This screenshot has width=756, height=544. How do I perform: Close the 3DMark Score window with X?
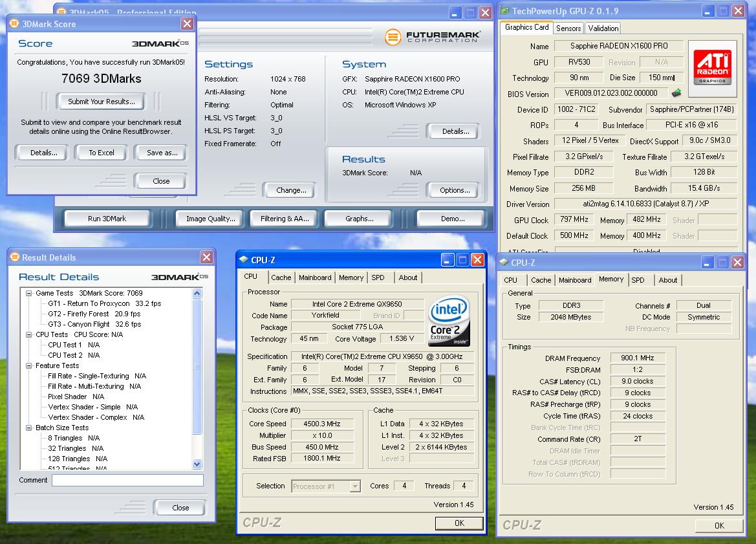(187, 24)
